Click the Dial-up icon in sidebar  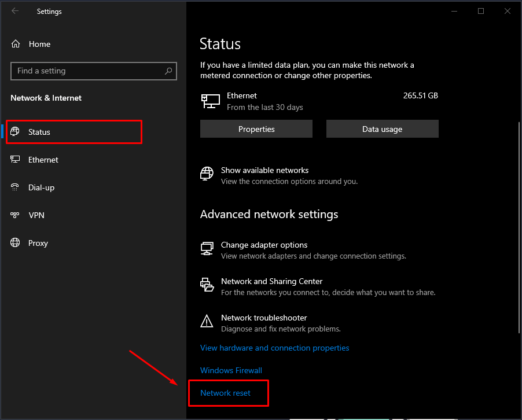pos(16,187)
